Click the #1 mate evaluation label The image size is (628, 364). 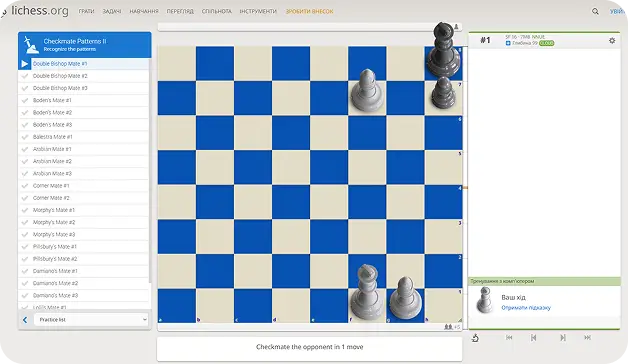[x=485, y=40]
